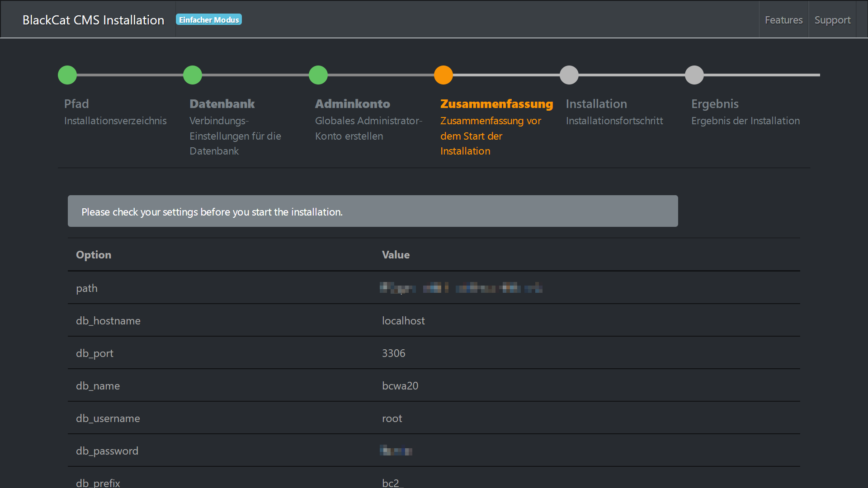The image size is (868, 488).
Task: Click the green Adminkonto step circle
Action: 318,75
